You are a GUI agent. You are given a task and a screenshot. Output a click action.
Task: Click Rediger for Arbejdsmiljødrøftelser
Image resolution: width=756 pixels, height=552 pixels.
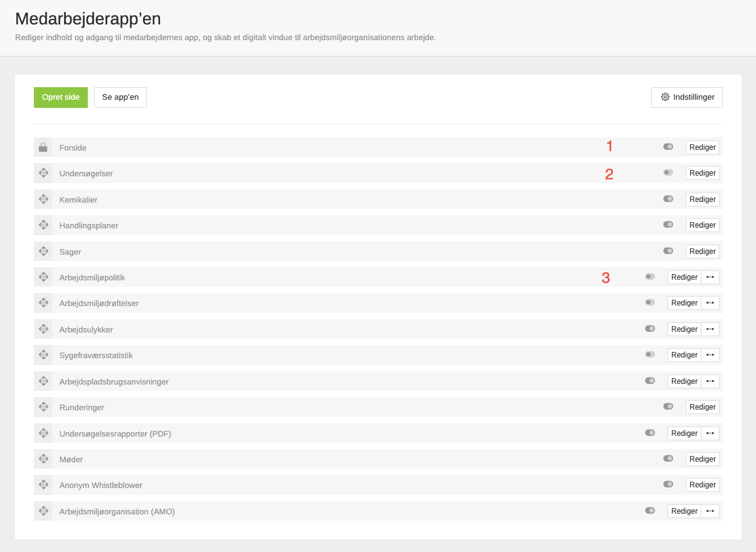point(684,303)
